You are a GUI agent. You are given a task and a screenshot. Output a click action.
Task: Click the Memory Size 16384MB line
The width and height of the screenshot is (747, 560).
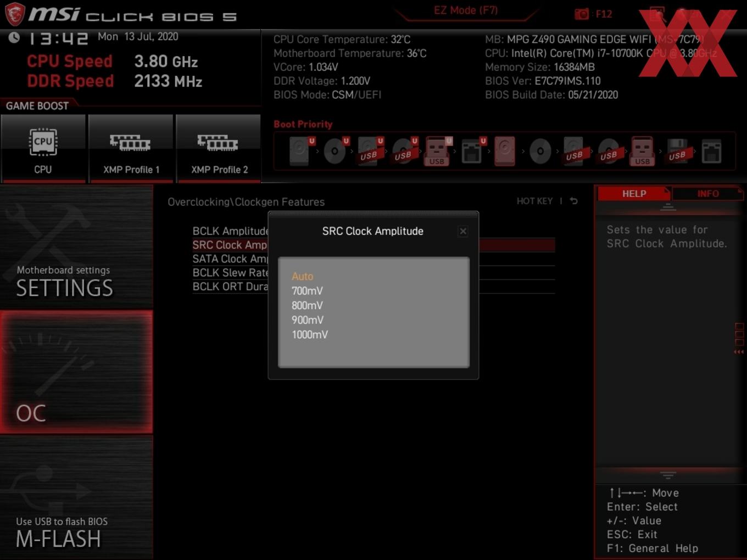point(540,67)
